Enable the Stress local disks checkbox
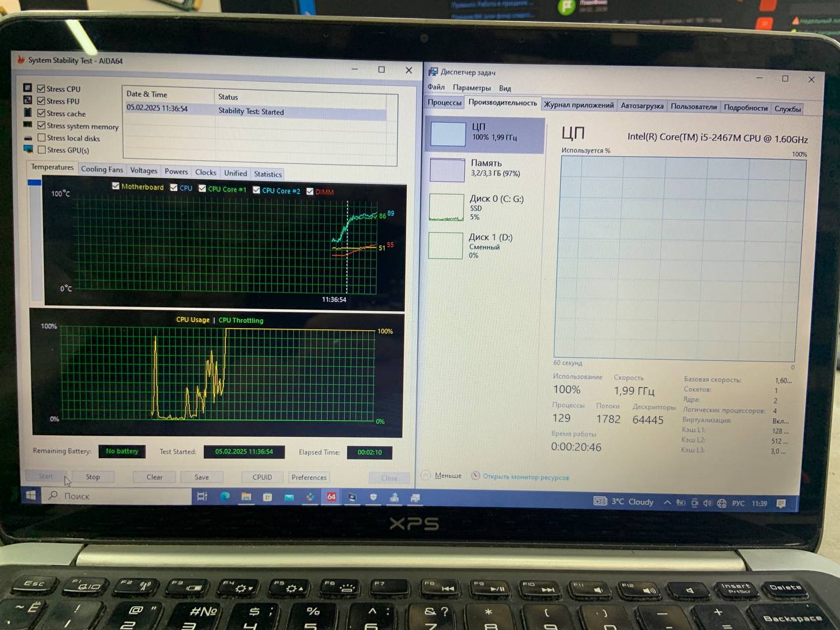 click(x=42, y=138)
